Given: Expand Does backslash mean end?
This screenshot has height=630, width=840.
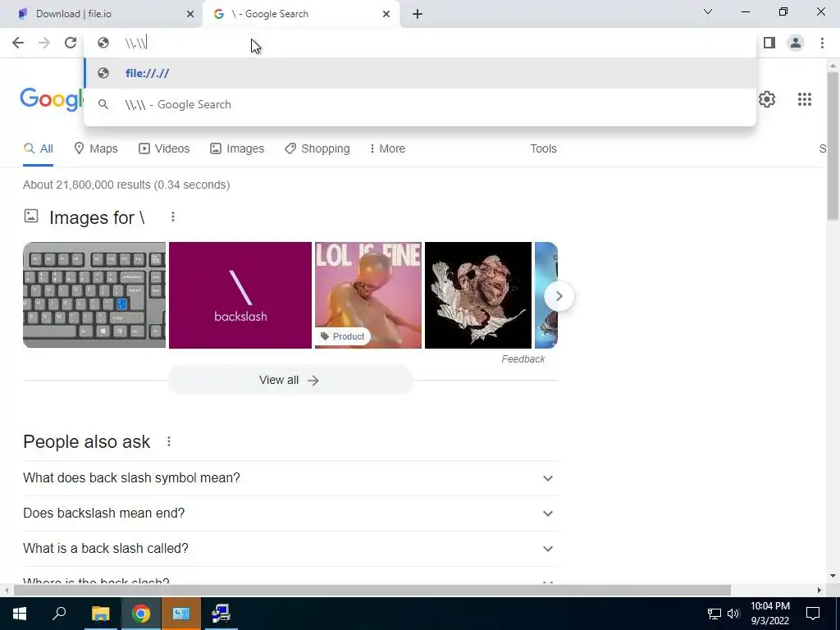Looking at the screenshot, I should (x=290, y=514).
